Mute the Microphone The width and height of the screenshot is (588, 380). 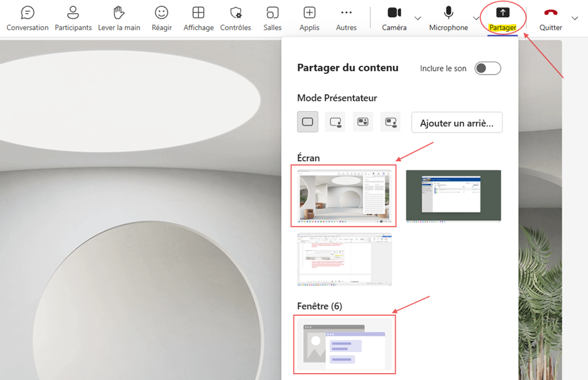tap(449, 19)
